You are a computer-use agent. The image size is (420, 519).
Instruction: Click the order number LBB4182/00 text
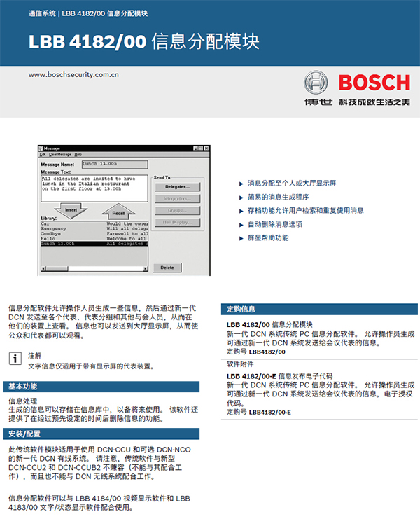(267, 352)
